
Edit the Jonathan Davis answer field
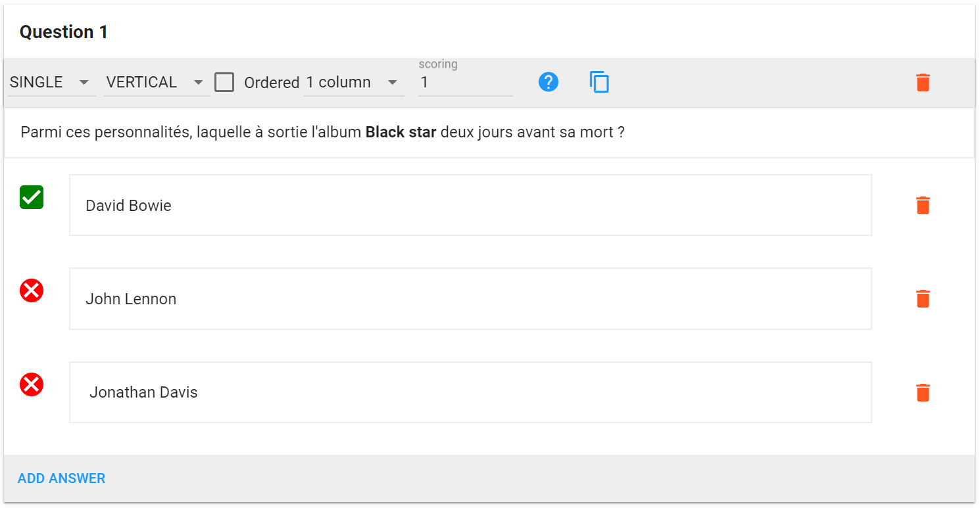(x=470, y=392)
